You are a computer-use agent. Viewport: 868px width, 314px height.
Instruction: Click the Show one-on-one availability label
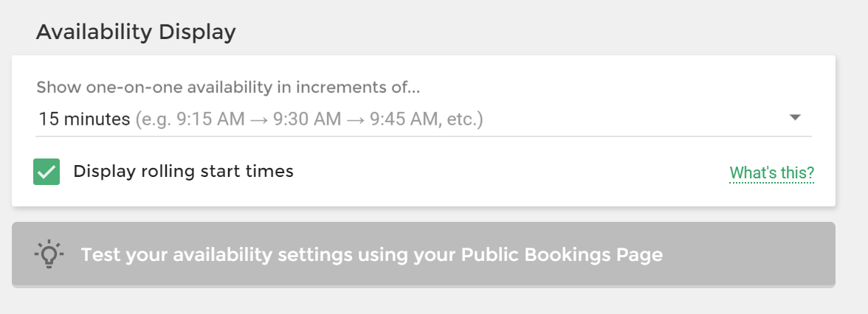click(x=228, y=87)
